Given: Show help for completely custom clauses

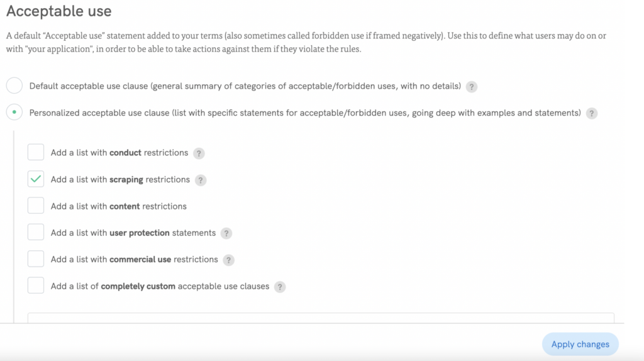Looking at the screenshot, I should (x=280, y=287).
